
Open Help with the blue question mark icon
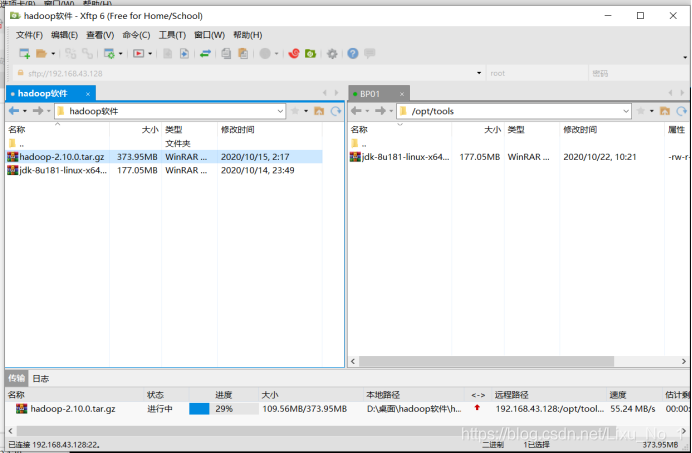point(353,53)
